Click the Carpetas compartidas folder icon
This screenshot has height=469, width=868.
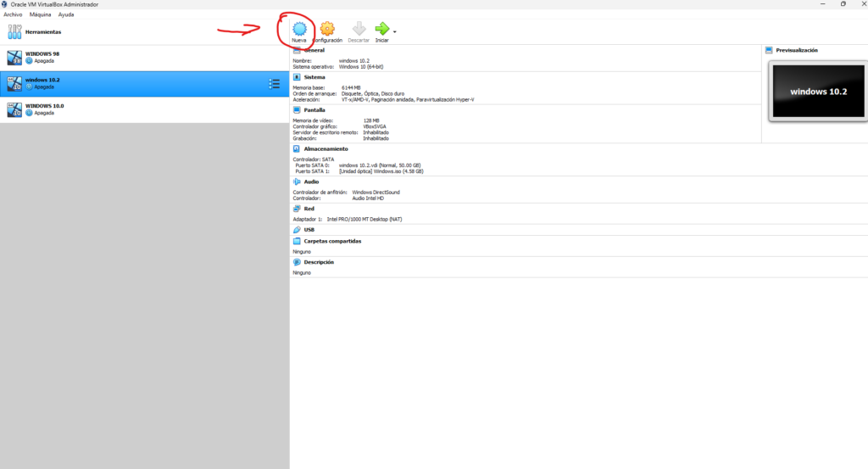pyautogui.click(x=297, y=241)
